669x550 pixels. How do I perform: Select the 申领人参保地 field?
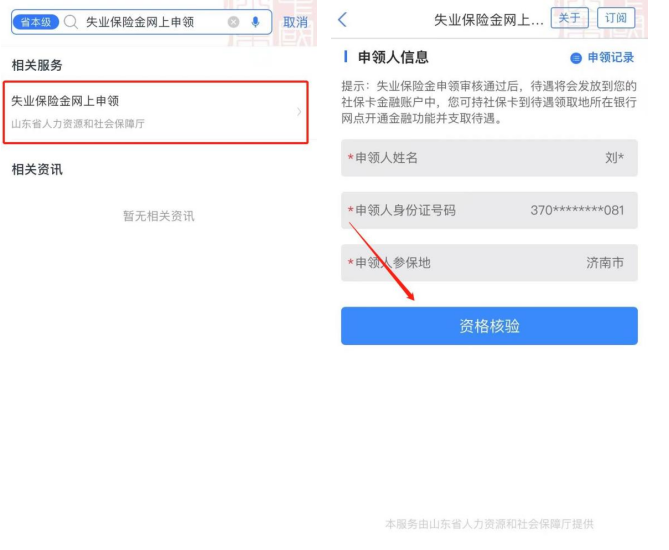(x=489, y=262)
